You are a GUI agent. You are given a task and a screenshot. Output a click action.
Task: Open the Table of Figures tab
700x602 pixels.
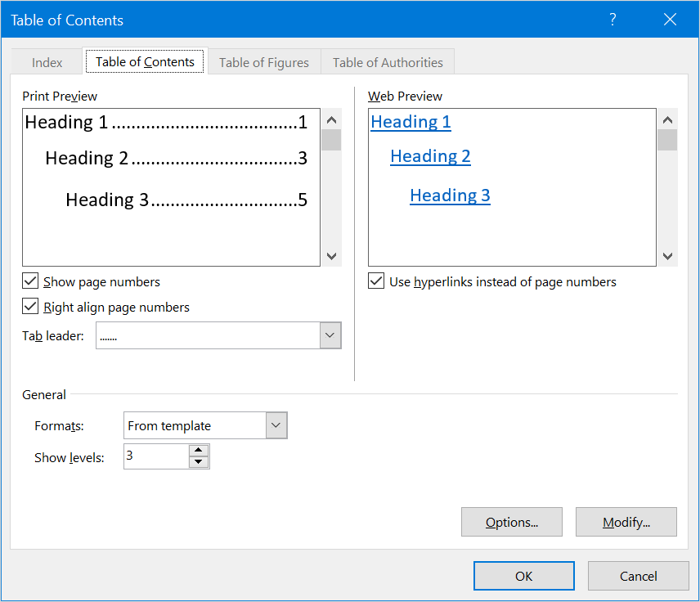(x=264, y=62)
